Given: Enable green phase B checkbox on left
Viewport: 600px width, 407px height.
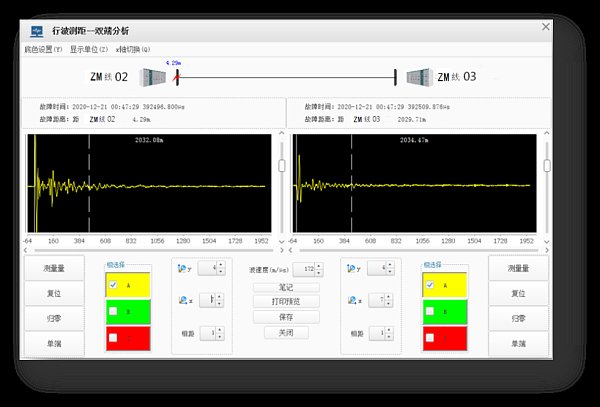Looking at the screenshot, I should (x=114, y=311).
